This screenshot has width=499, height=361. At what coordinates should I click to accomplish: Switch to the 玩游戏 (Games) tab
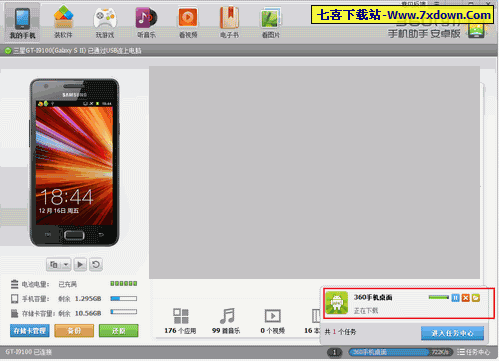click(105, 23)
